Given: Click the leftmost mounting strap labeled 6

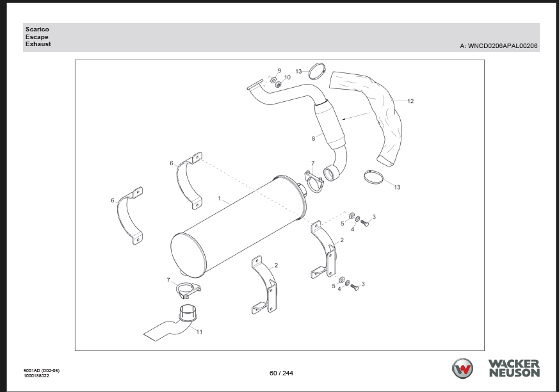Looking at the screenshot, I should pos(130,215).
